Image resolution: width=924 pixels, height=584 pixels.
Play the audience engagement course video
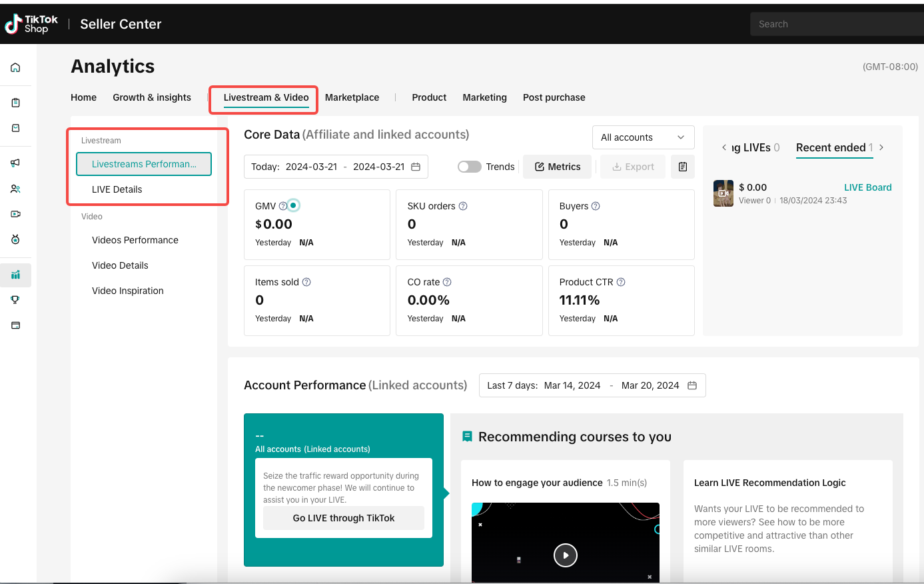click(566, 555)
